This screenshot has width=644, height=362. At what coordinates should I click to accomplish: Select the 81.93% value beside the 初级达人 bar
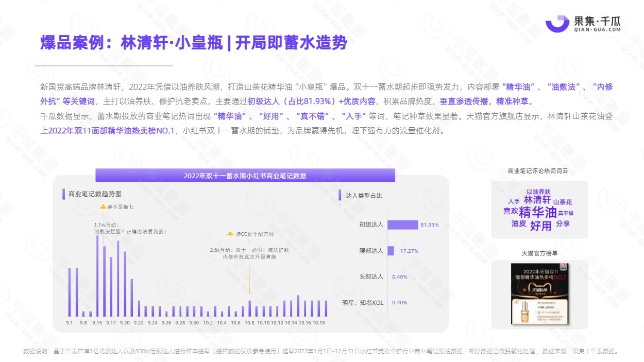pos(430,225)
